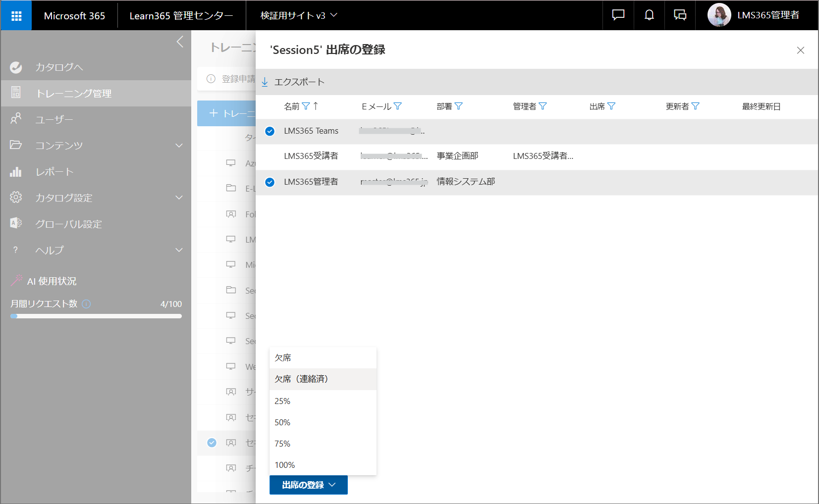
Task: Choose 欠席（連絡済） from attendance menu
Action: 323,379
